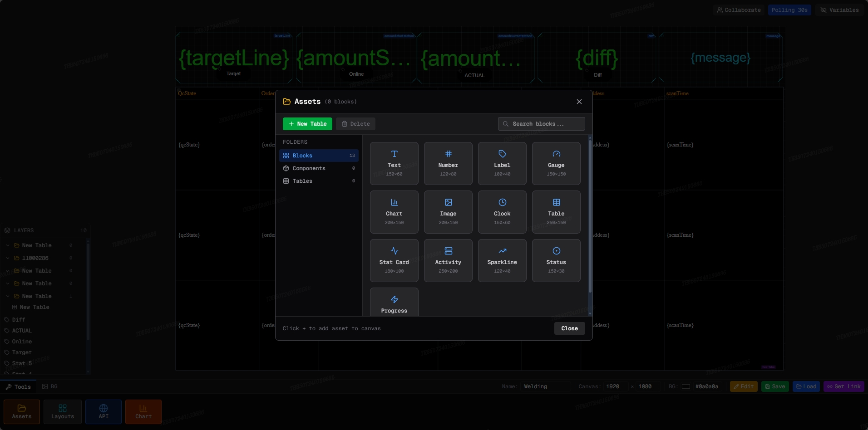Add a Gauge block
This screenshot has height=430, width=868.
[x=556, y=163]
